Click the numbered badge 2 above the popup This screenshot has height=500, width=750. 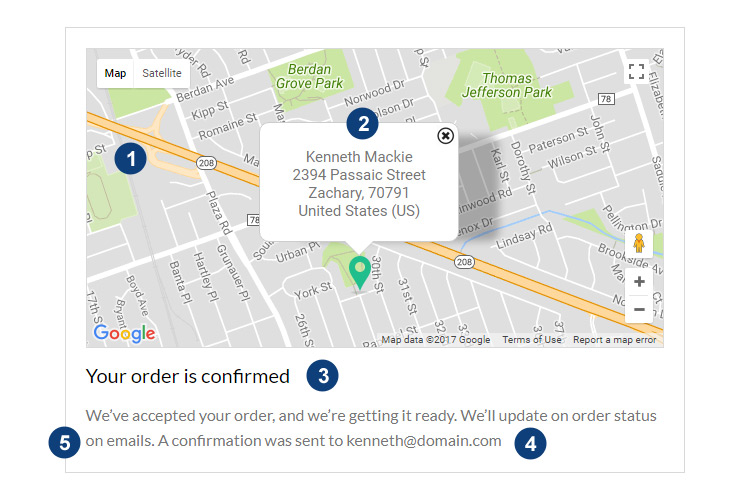tap(362, 124)
